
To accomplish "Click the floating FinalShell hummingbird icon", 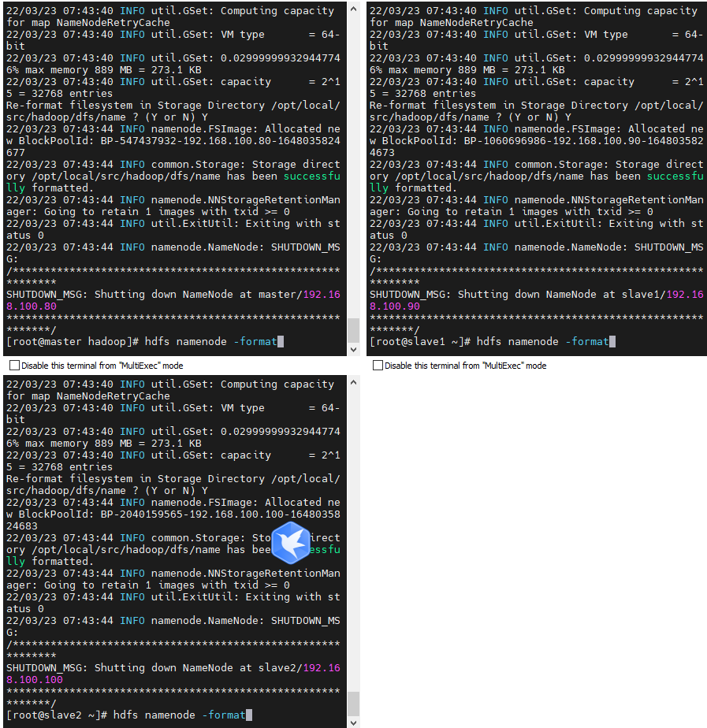I will tap(291, 544).
